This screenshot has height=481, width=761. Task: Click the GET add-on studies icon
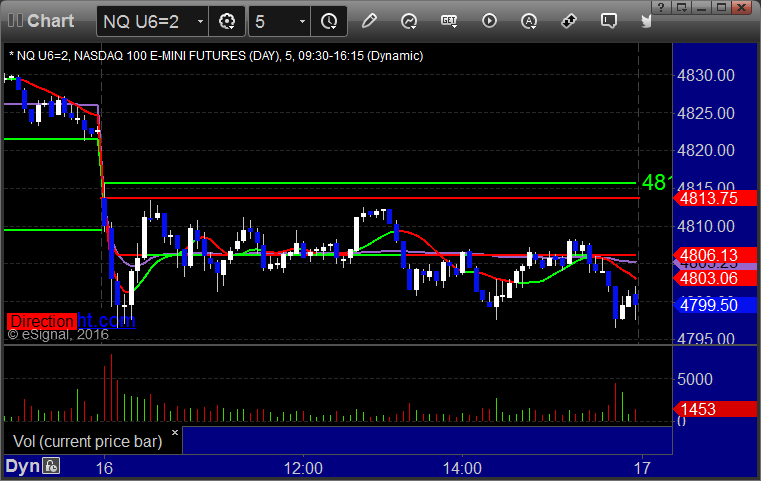tap(449, 21)
